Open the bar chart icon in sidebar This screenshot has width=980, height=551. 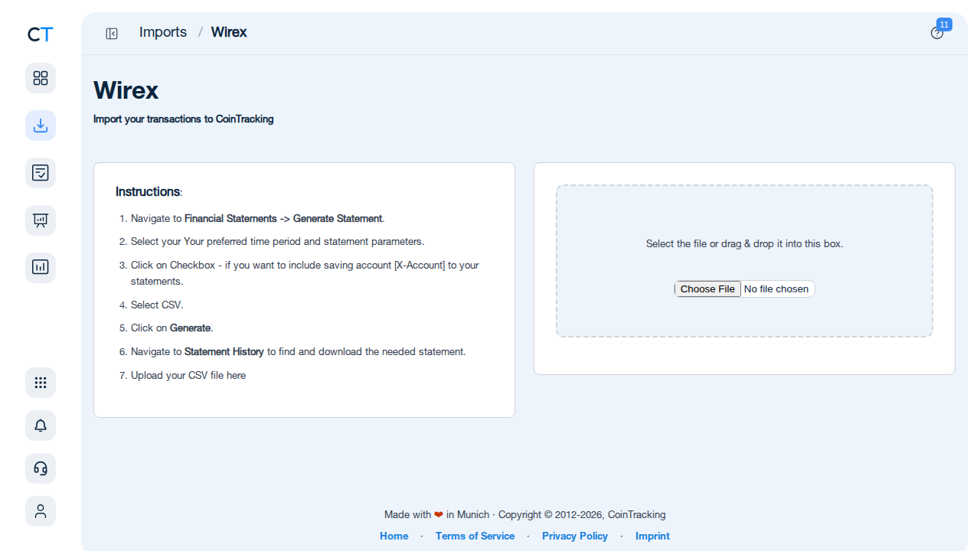tap(41, 268)
